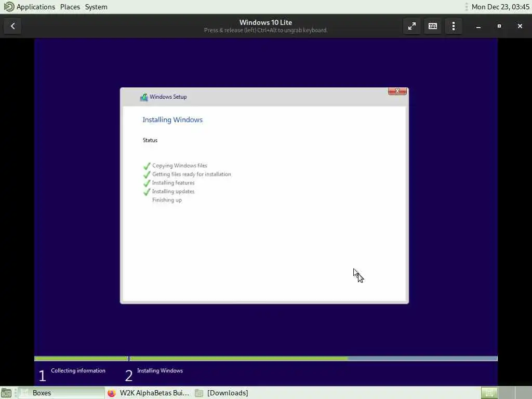The image size is (532, 399).
Task: Maximize the Boxes window
Action: (x=499, y=26)
